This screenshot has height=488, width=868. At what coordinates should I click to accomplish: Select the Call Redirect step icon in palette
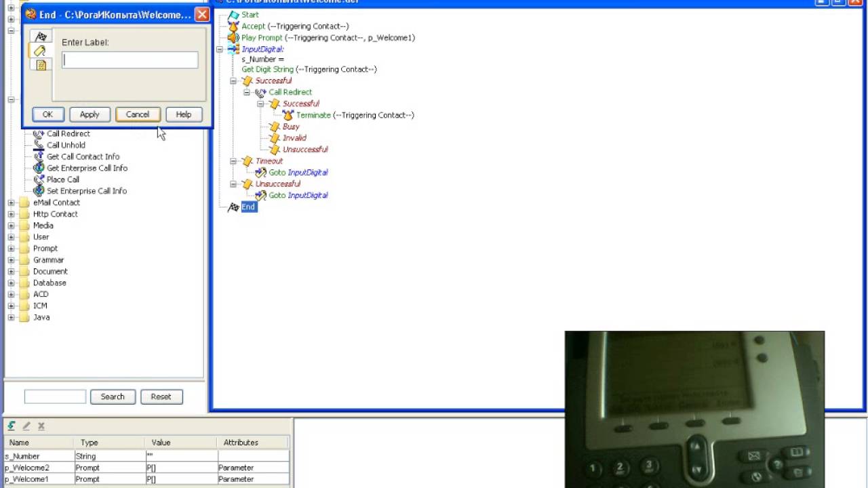click(39, 134)
